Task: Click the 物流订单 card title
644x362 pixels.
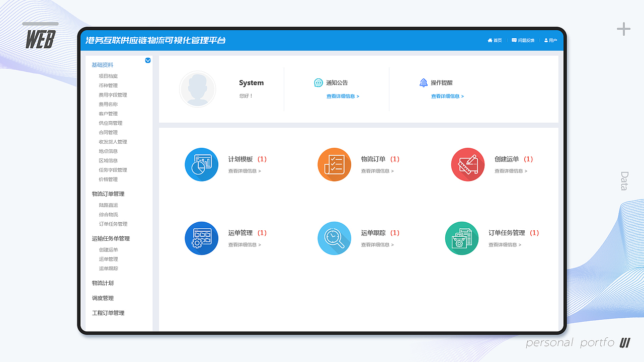Action: [x=373, y=159]
